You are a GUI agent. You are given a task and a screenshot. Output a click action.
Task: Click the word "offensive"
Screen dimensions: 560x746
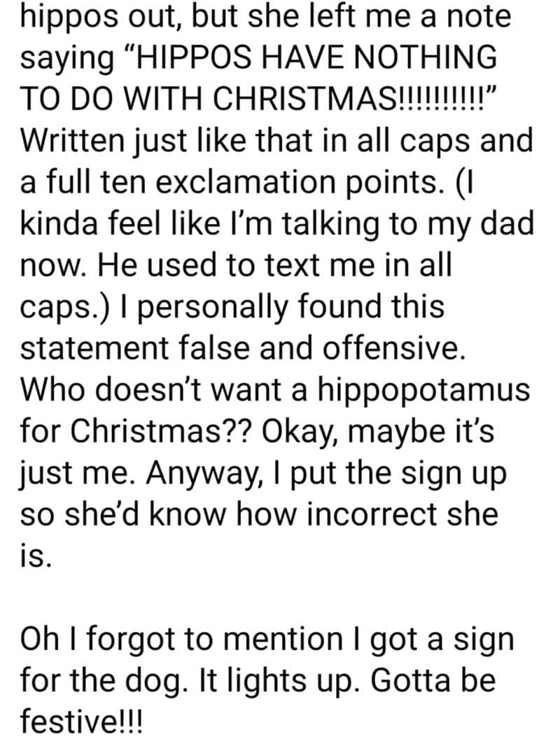pos(393,348)
